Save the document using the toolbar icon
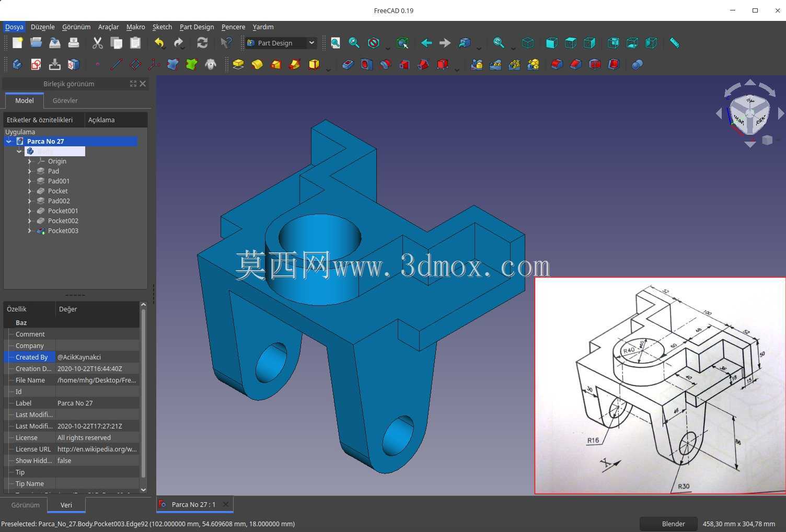This screenshot has width=786, height=532. click(55, 43)
